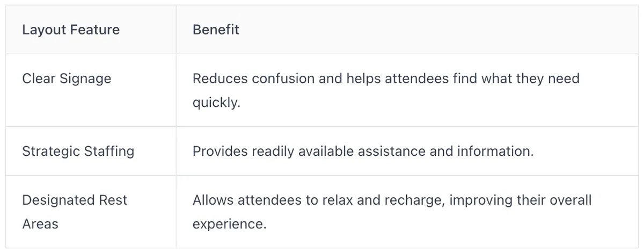Click the word "Staffing" in the first column
This screenshot has height=252, width=644.
[x=109, y=152]
